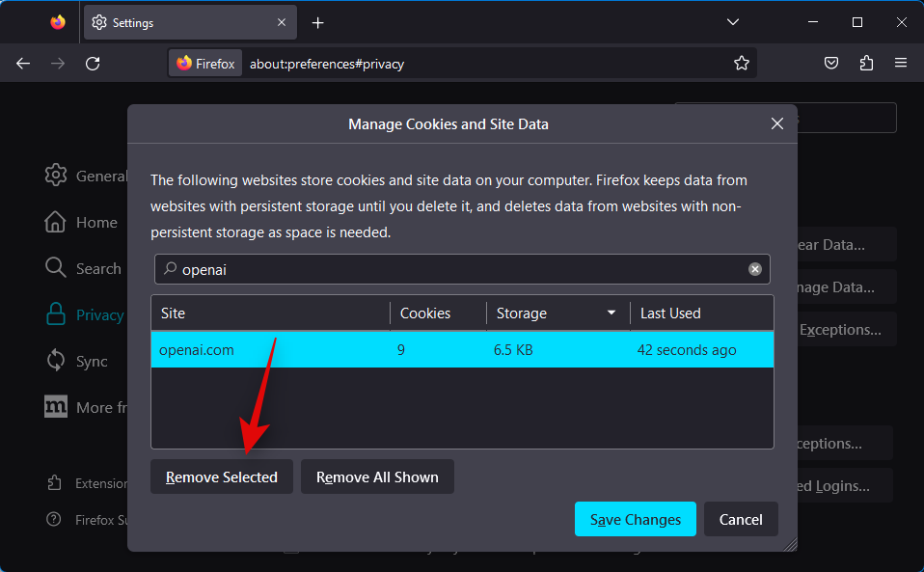Viewport: 924px width, 572px height.
Task: Bookmark this page with the star icon
Action: pyautogui.click(x=741, y=64)
